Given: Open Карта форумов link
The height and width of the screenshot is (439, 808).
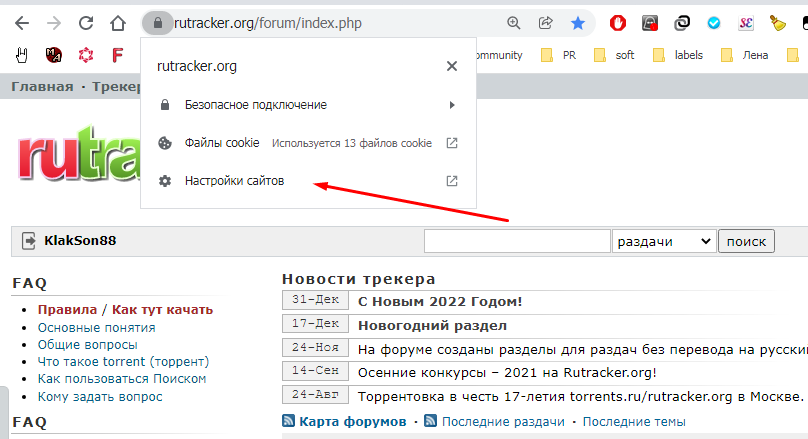Looking at the screenshot, I should pos(352,421).
